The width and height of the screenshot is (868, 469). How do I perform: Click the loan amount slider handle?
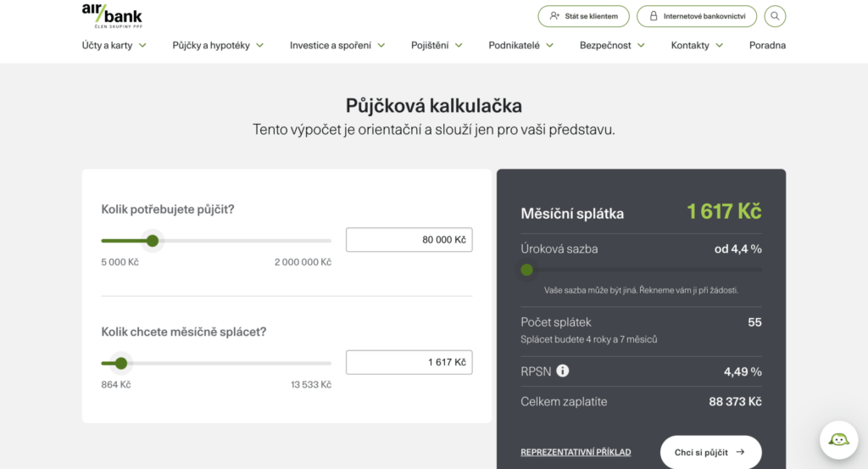[153, 241]
